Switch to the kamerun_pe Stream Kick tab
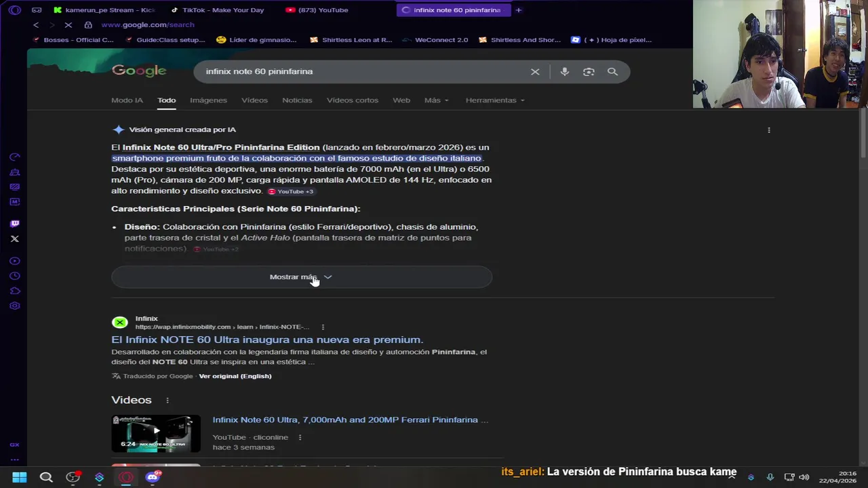Image resolution: width=868 pixels, height=488 pixels. tap(105, 10)
